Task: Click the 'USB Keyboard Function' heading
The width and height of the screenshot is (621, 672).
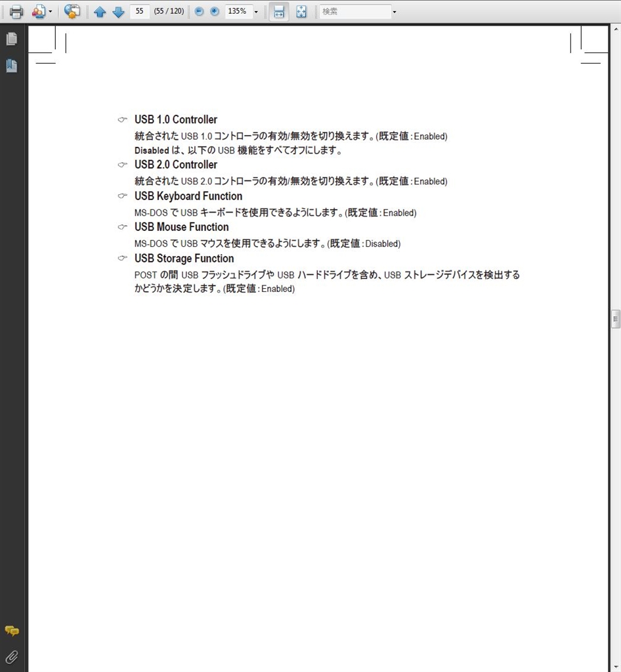Action: (x=188, y=196)
